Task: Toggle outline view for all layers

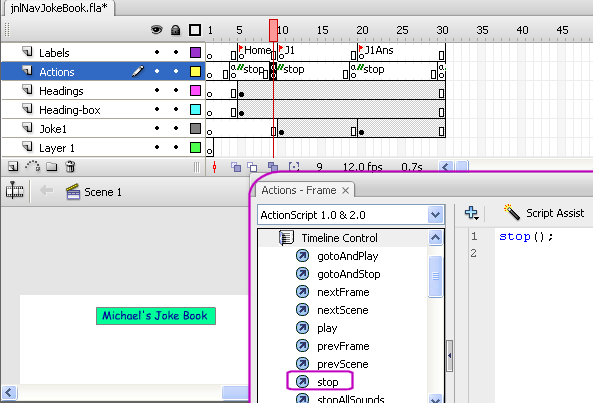Action: pos(195,30)
